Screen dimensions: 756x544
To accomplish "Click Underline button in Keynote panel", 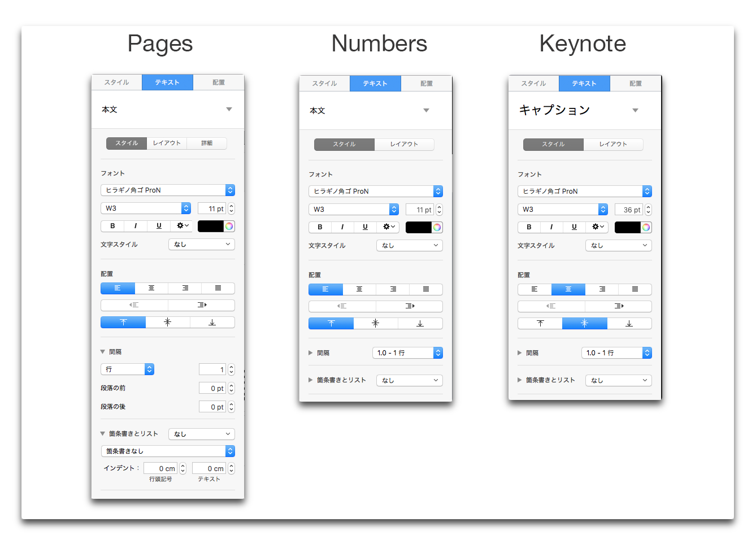I will [x=574, y=227].
